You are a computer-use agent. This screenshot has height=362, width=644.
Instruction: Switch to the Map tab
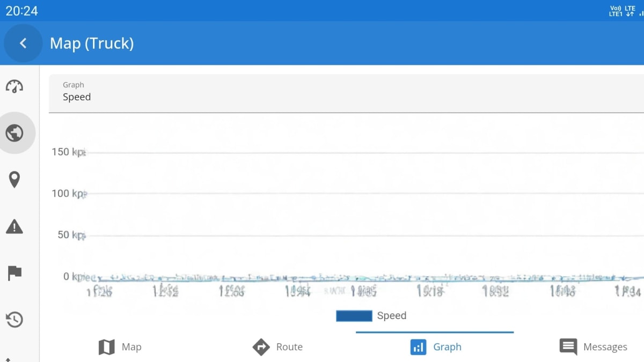pos(120,347)
